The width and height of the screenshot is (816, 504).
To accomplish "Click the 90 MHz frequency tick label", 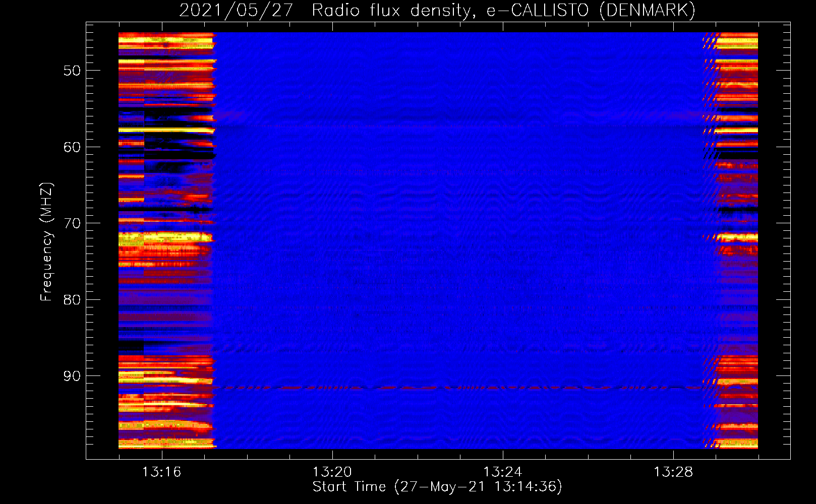I will 72,376.
